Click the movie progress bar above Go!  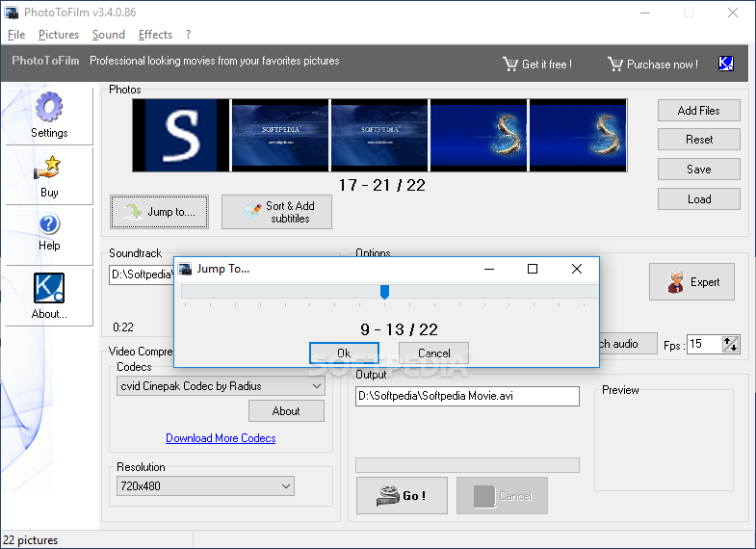468,465
